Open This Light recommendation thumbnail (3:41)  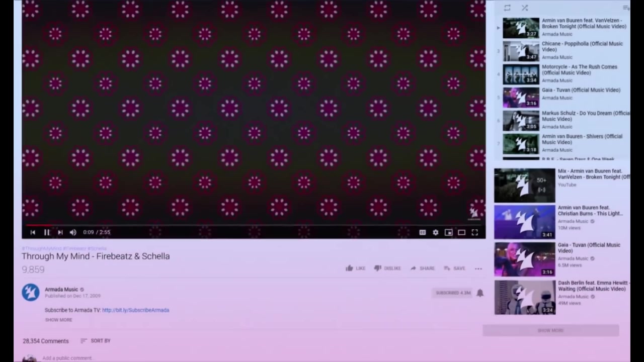pos(525,222)
